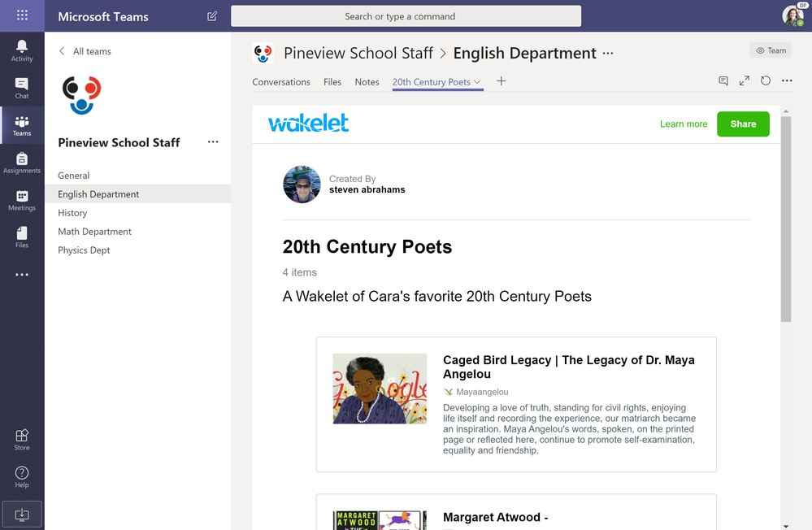
Task: Expand the tab to full screen
Action: (745, 81)
